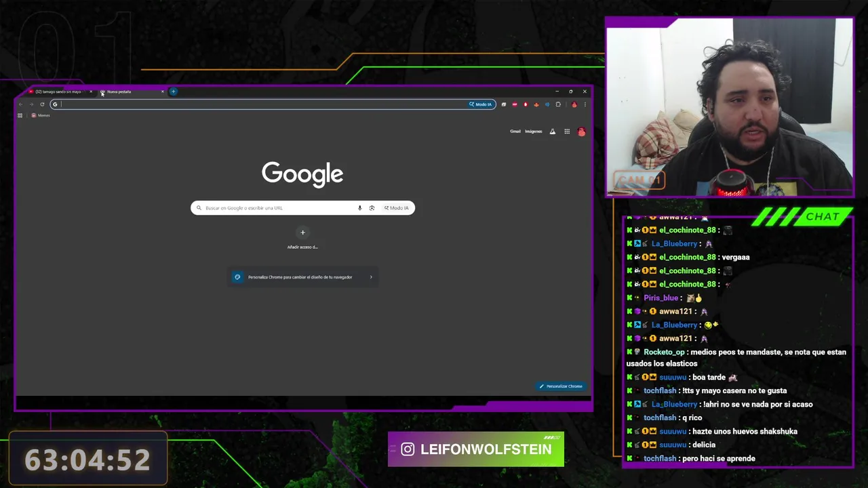Screen dimensions: 868x488
Task: Click the username Rocketo_op in chat
Action: coord(664,352)
